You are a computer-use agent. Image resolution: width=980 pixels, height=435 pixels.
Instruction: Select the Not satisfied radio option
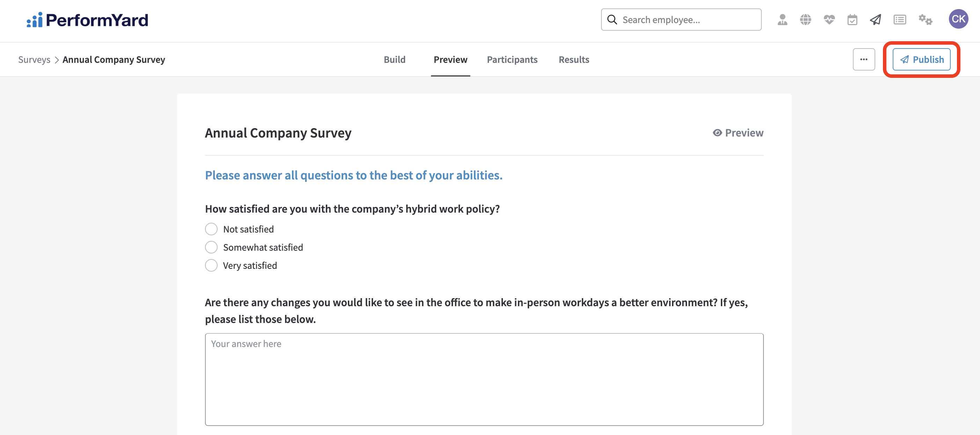211,229
